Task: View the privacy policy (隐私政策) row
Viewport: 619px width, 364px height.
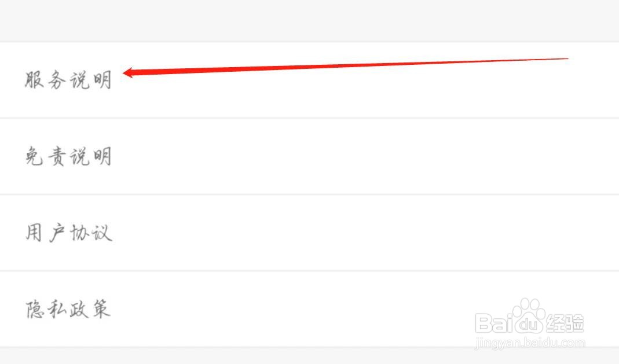Action: [309, 309]
